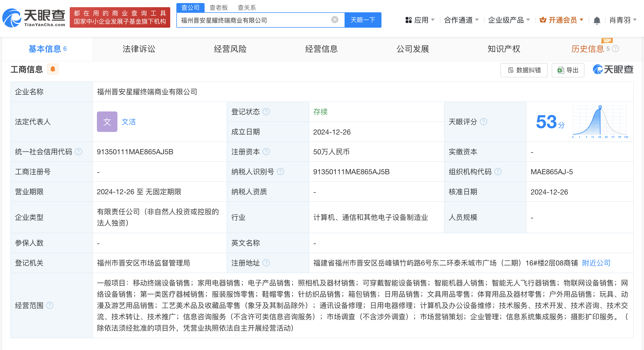Switch to the 查老板 search tab
This screenshot has width=644, height=350.
click(218, 7)
